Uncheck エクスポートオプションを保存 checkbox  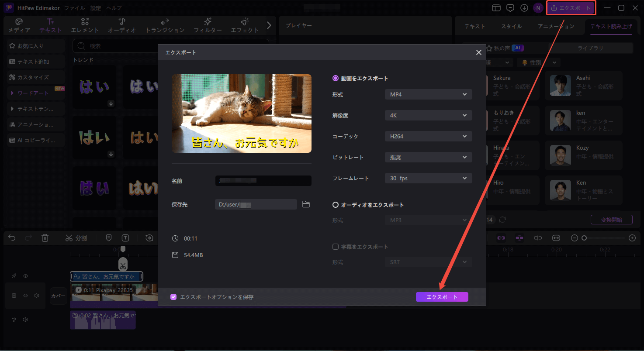(x=173, y=297)
